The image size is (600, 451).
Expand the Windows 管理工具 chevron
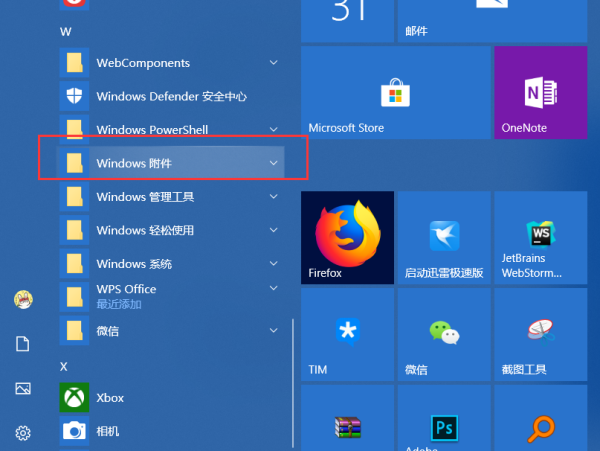274,197
